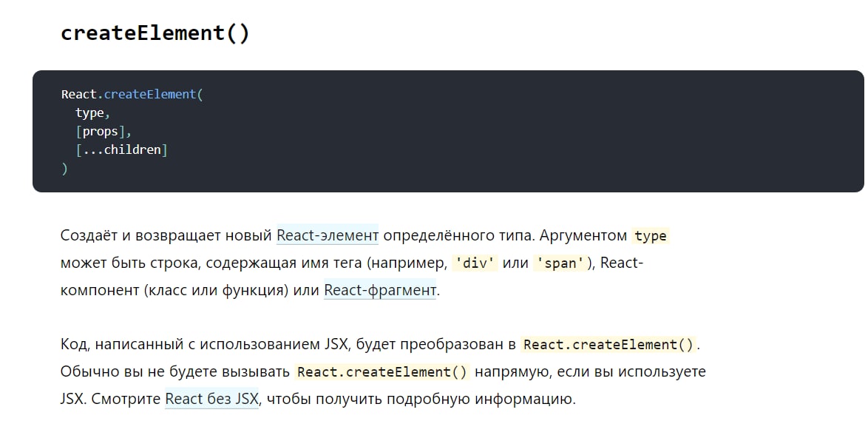Click inline React.createElement() after вызывать
The width and height of the screenshot is (868, 421).
(382, 372)
